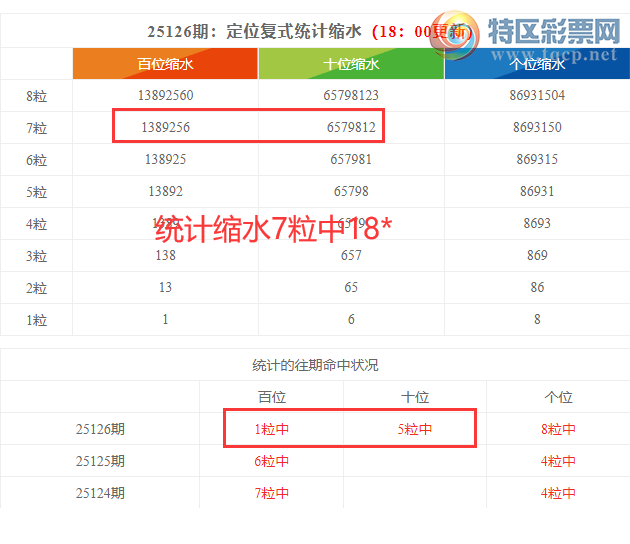Select the 5粒 row label
Screen dimensions: 630x544
[37, 192]
